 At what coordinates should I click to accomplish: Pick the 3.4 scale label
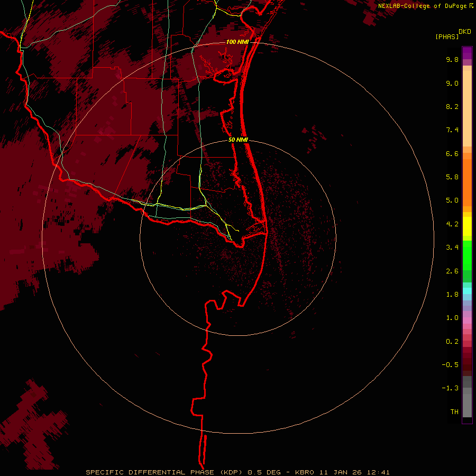coord(452,248)
